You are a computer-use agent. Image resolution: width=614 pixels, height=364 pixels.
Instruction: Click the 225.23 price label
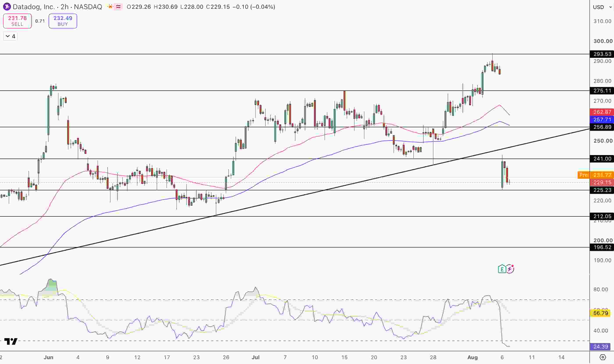(x=602, y=190)
